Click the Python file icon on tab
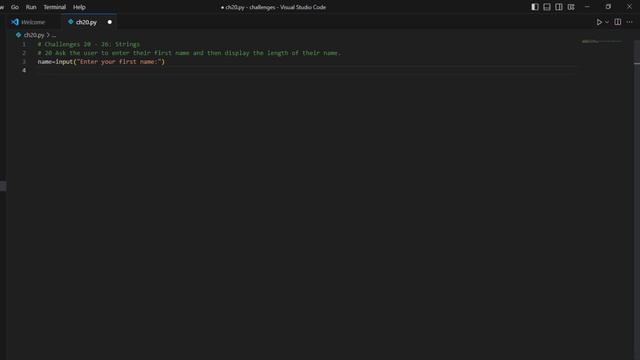Image resolution: width=640 pixels, height=360 pixels. pos(71,22)
